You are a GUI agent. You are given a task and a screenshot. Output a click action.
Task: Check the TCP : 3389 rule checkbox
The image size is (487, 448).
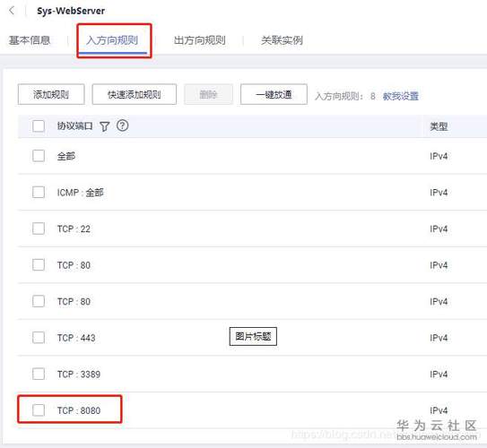tap(39, 374)
